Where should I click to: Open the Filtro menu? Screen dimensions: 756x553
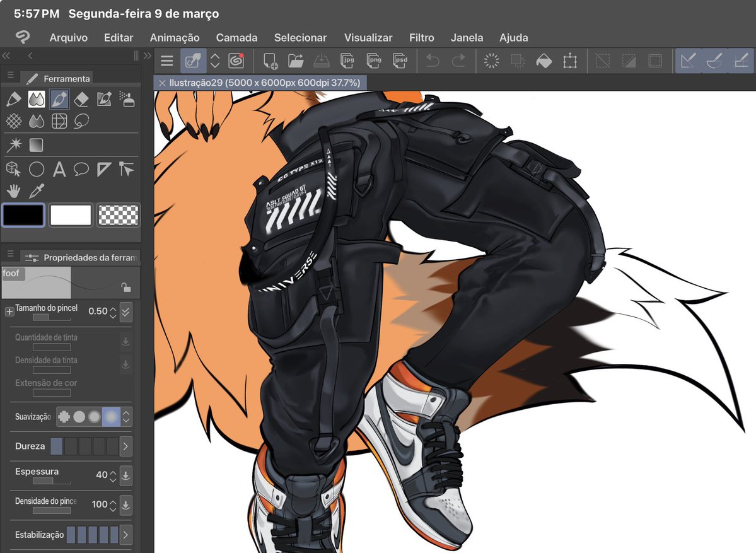point(422,38)
